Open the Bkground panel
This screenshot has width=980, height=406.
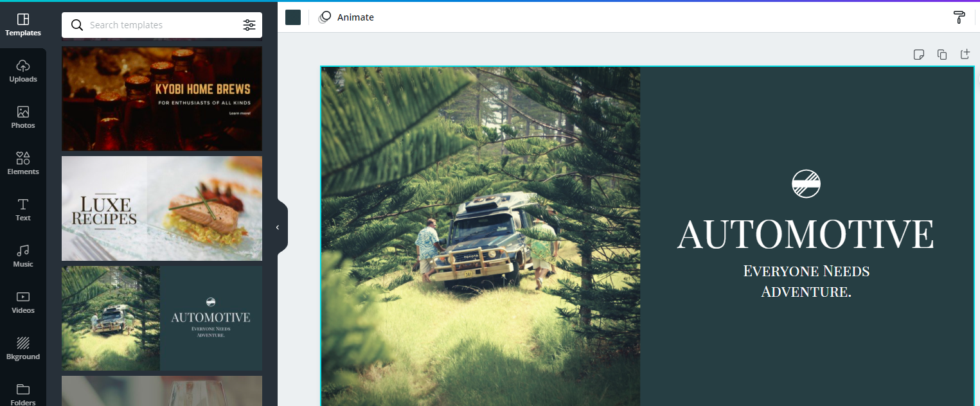pyautogui.click(x=23, y=349)
